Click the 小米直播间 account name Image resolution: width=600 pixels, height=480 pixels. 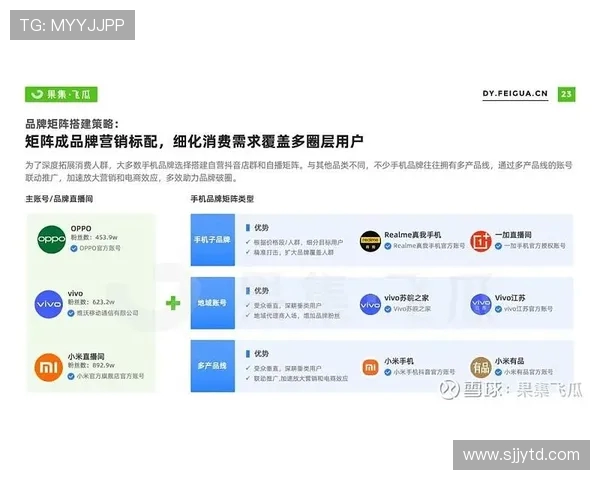tap(86, 356)
